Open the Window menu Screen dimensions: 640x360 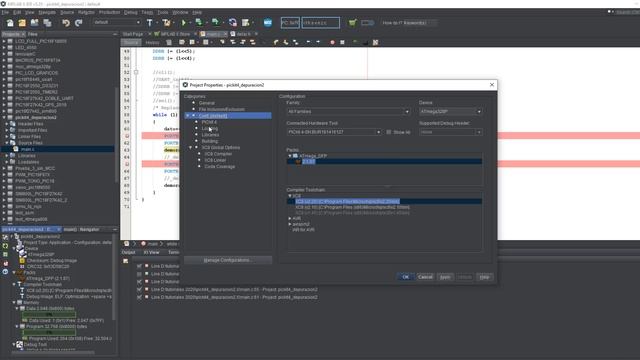click(x=180, y=13)
